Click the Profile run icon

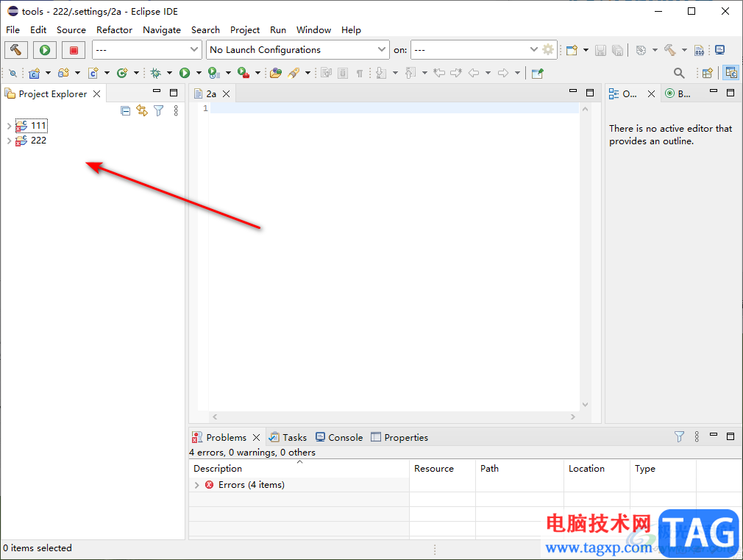point(214,73)
